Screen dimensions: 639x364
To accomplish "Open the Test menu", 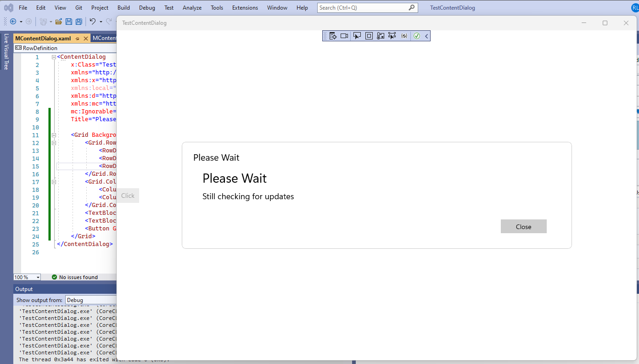I will 169,8.
